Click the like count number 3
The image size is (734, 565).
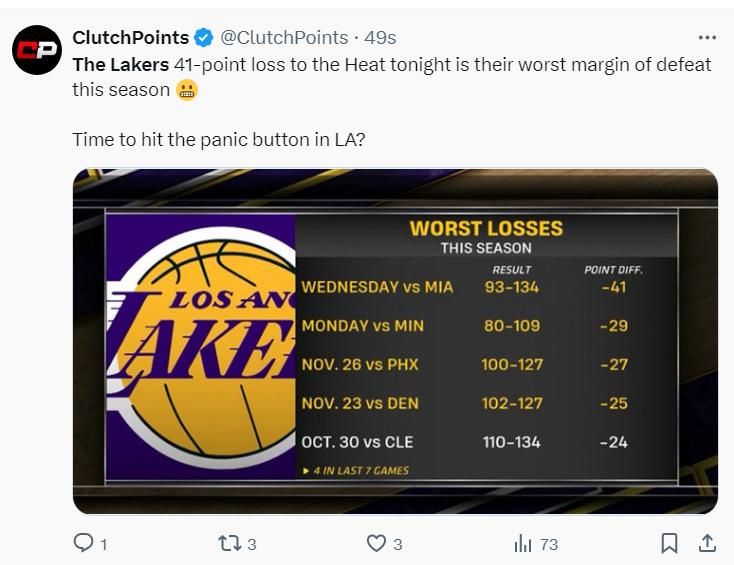pos(397,544)
